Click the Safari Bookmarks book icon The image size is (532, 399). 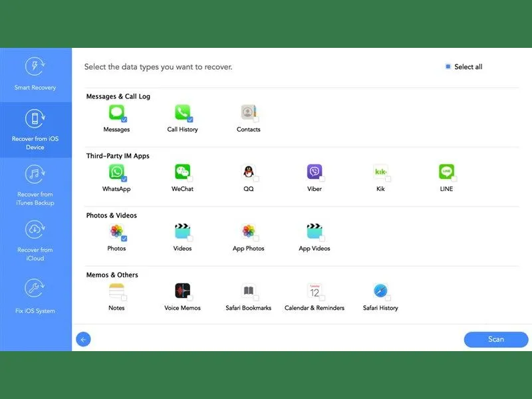pos(248,291)
